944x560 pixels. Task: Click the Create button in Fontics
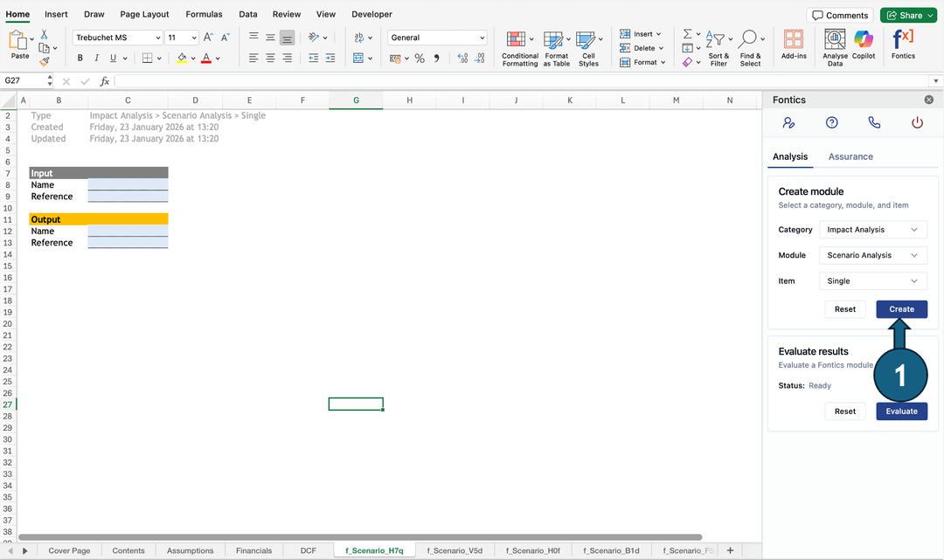click(901, 308)
